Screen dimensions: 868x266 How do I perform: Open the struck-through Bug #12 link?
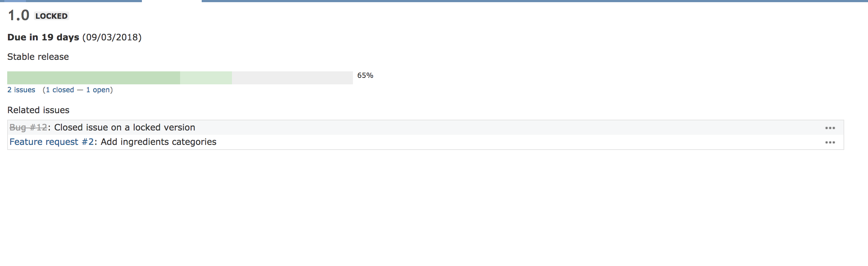coord(28,127)
